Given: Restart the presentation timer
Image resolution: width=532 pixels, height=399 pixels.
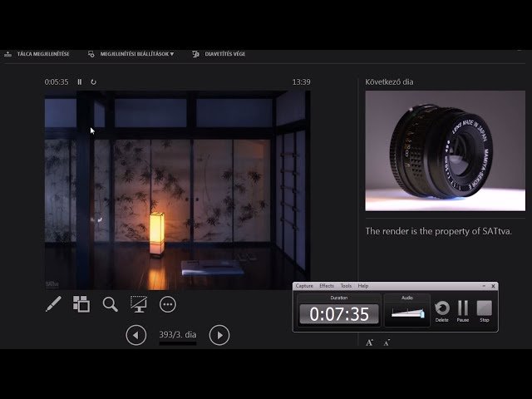Looking at the screenshot, I should click(x=93, y=82).
